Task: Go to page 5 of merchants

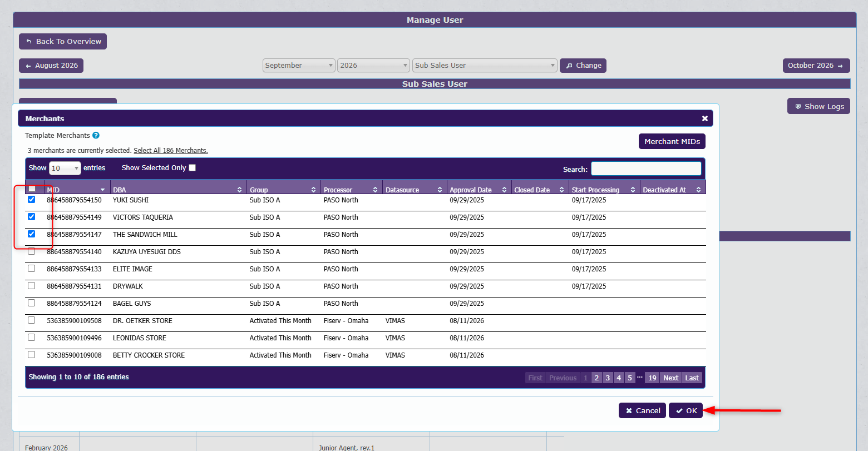Action: click(x=630, y=378)
